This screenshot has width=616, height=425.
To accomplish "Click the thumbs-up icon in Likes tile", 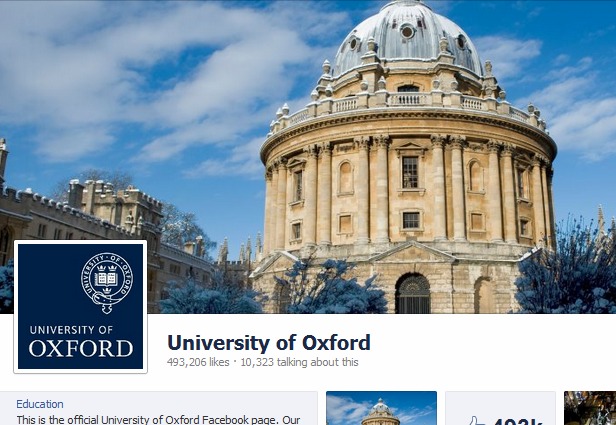I will pyautogui.click(x=477, y=421).
